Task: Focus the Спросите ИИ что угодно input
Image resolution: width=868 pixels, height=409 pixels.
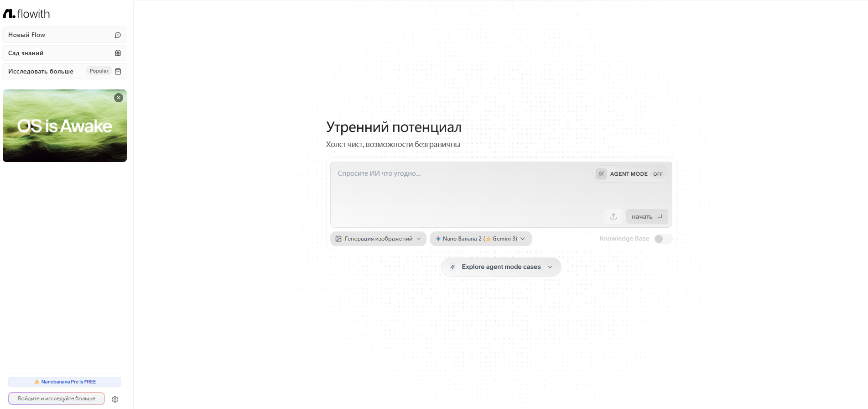Action: (461, 173)
